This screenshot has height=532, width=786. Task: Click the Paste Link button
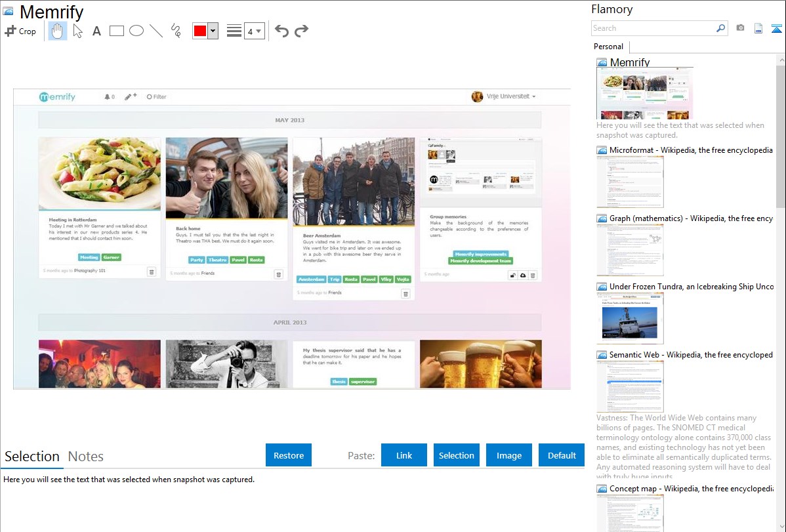(x=404, y=455)
